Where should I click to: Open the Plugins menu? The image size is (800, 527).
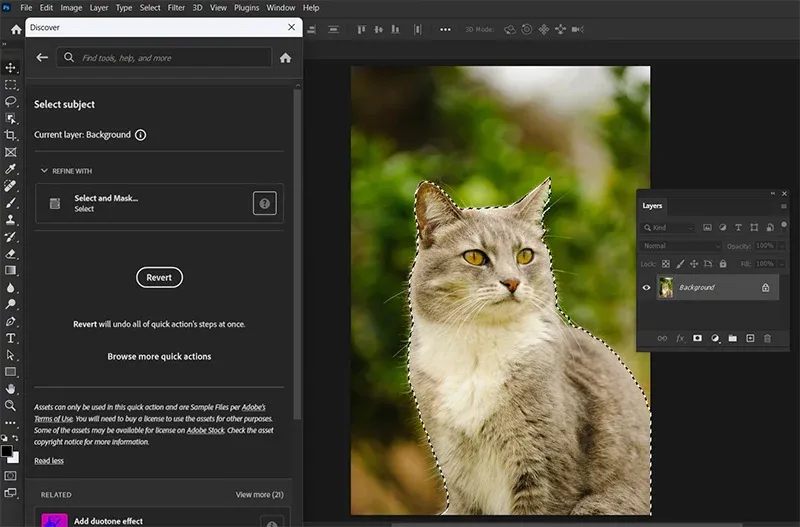click(246, 8)
